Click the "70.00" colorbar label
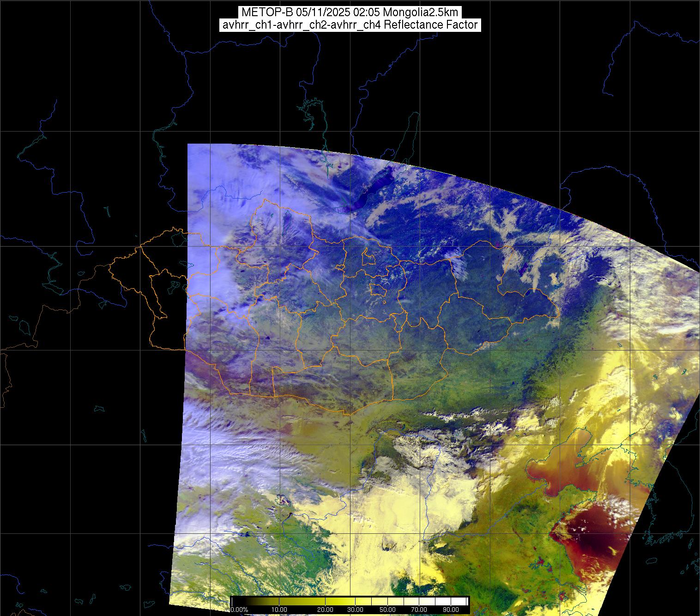The image size is (700, 616). pos(419,610)
